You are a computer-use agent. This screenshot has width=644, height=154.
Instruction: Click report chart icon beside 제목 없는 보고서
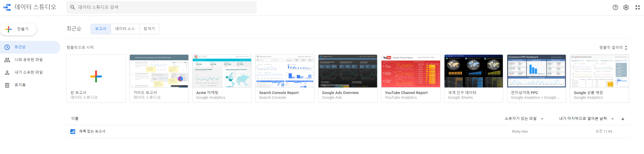tap(73, 132)
